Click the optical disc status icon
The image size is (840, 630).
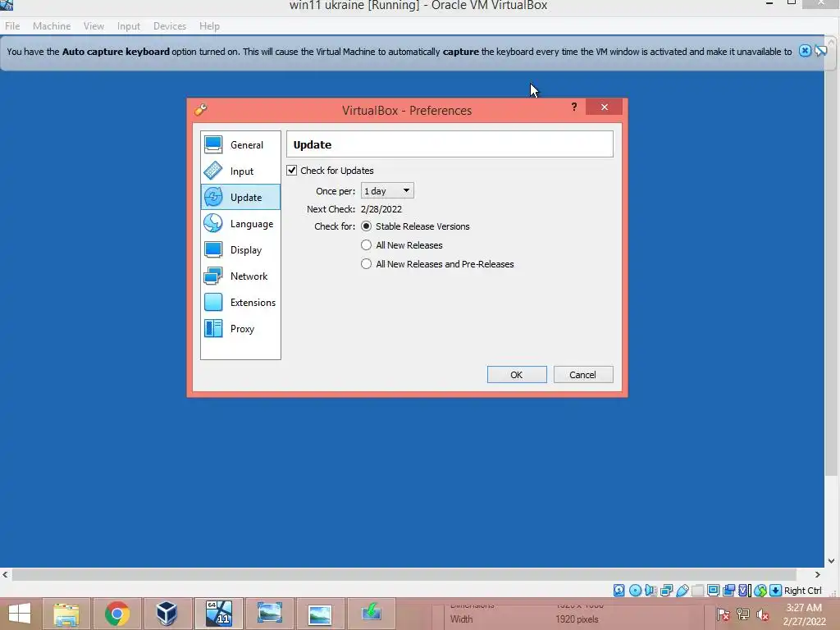pos(635,591)
